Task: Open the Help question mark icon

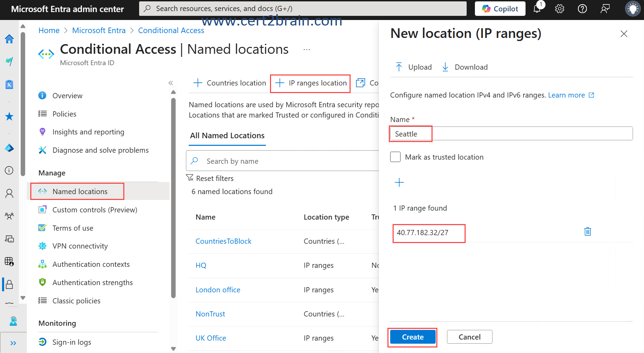Action: tap(582, 9)
